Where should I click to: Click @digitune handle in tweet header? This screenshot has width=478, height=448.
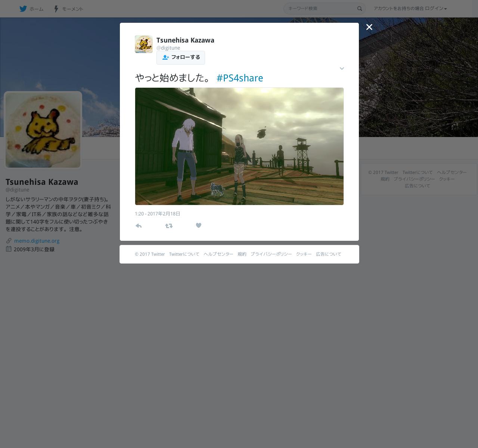point(168,48)
